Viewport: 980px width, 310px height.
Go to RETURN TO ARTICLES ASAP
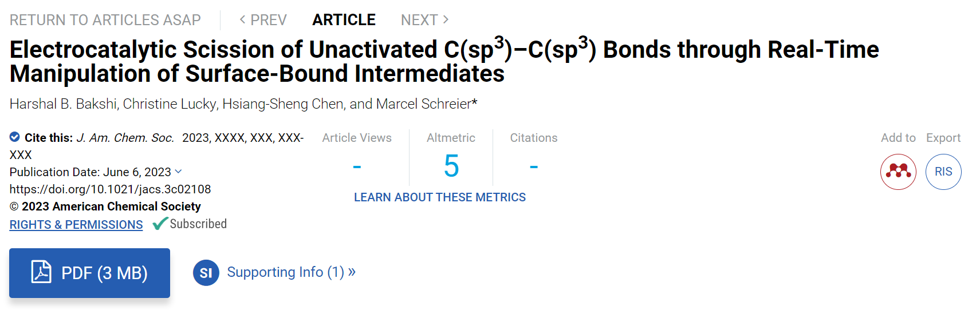click(x=105, y=20)
